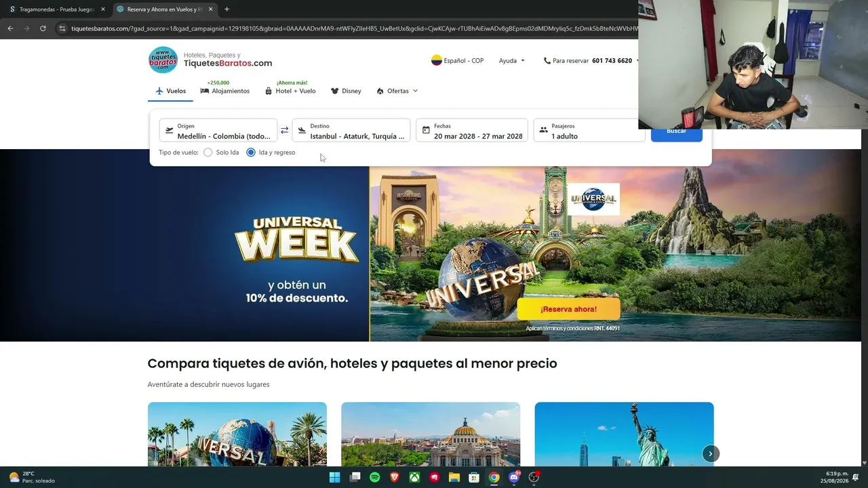The height and width of the screenshot is (488, 868).
Task: Open the Statue of Liberty destination card
Action: tap(624, 434)
